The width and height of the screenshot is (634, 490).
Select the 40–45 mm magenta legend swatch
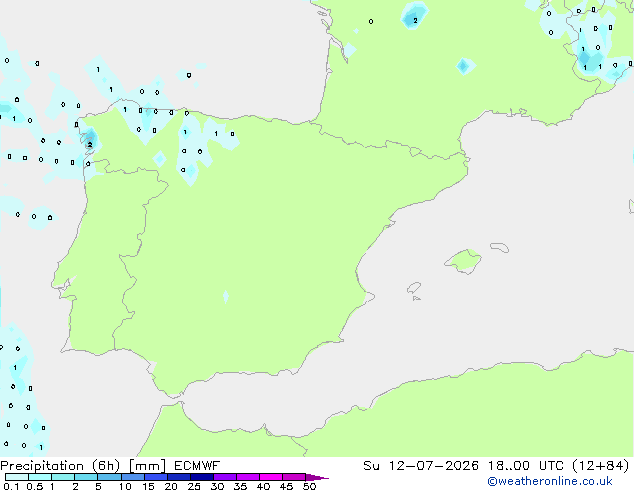271,477
